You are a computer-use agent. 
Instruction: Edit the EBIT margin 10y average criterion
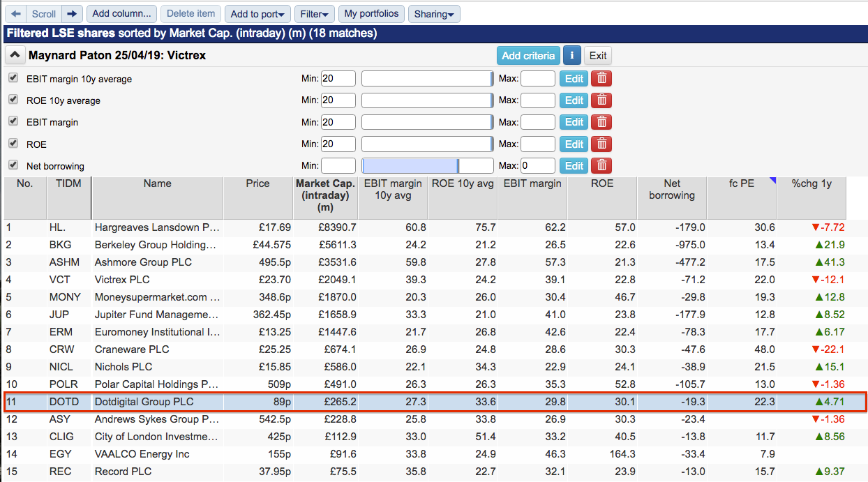574,79
